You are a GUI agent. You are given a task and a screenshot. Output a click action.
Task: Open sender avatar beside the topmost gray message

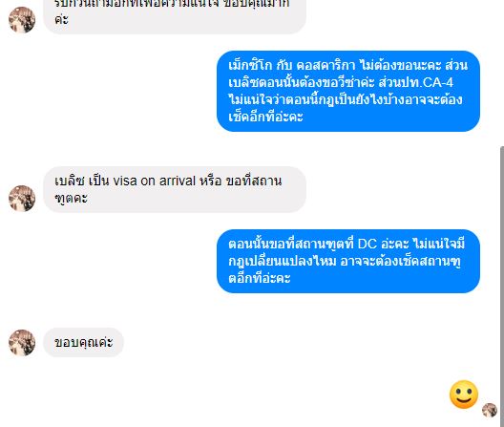pos(22,20)
